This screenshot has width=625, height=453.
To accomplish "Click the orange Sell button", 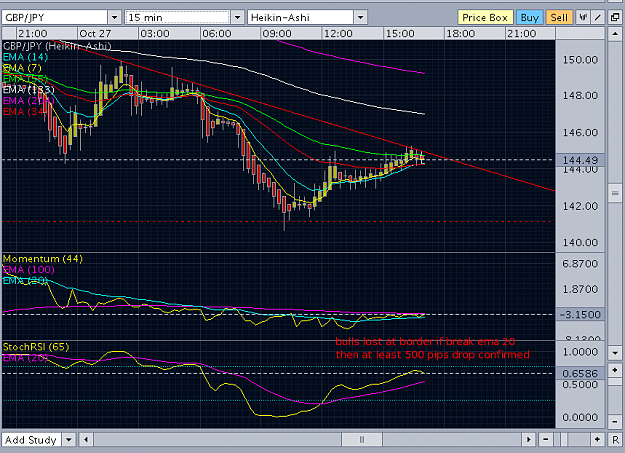I will coord(559,18).
